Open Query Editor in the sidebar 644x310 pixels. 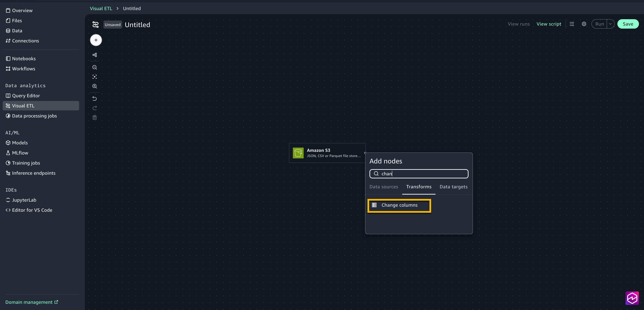coord(26,96)
